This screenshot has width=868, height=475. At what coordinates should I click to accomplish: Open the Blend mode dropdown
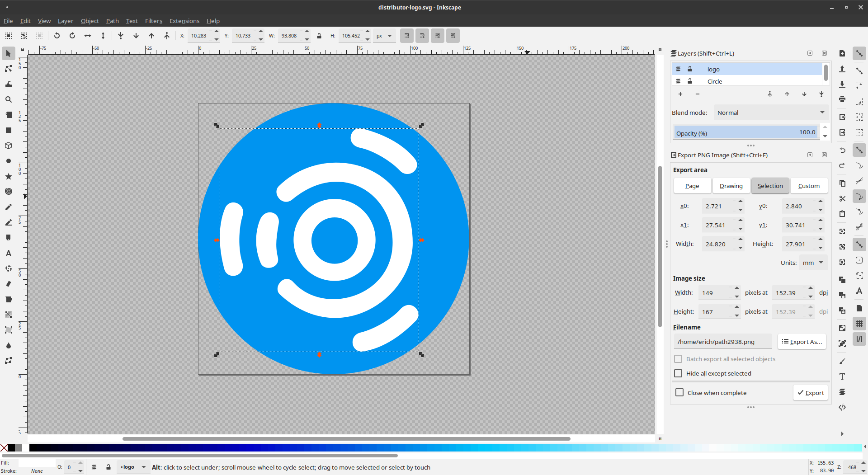770,113
